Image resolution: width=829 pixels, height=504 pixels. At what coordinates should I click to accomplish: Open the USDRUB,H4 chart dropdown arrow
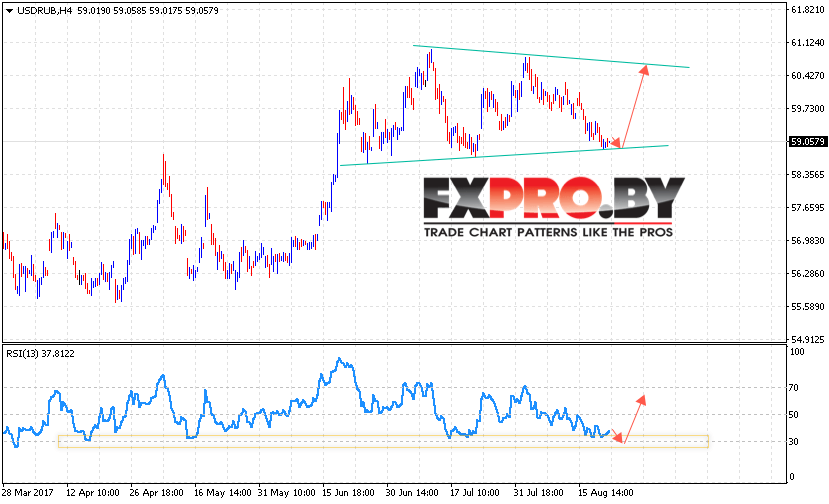point(9,11)
